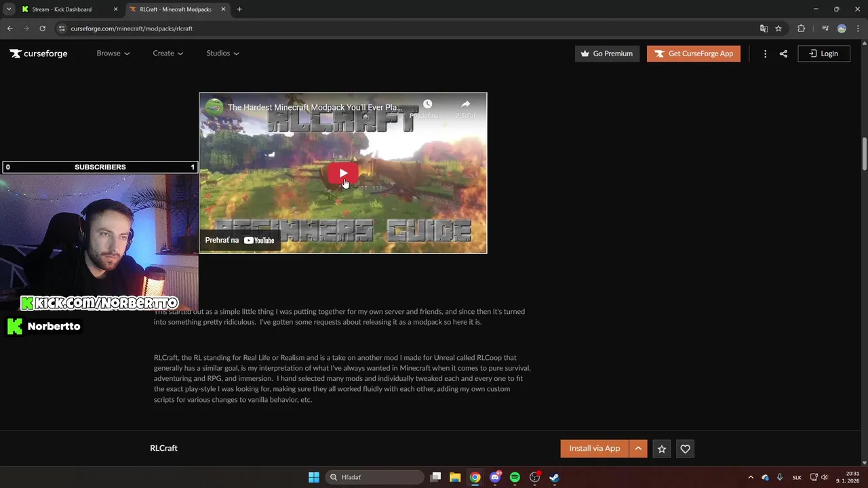Screen dimensions: 868x488
Task: Click the site info icon in address bar
Action: point(62,28)
